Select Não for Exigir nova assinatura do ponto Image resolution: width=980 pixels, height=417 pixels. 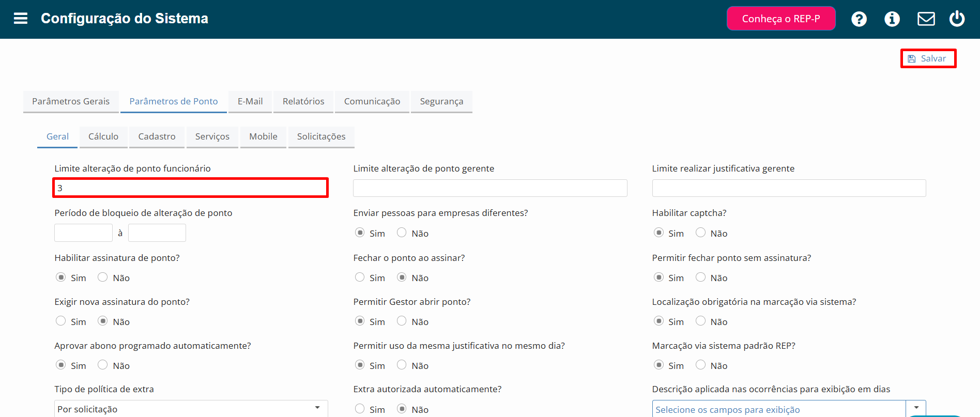tap(103, 321)
